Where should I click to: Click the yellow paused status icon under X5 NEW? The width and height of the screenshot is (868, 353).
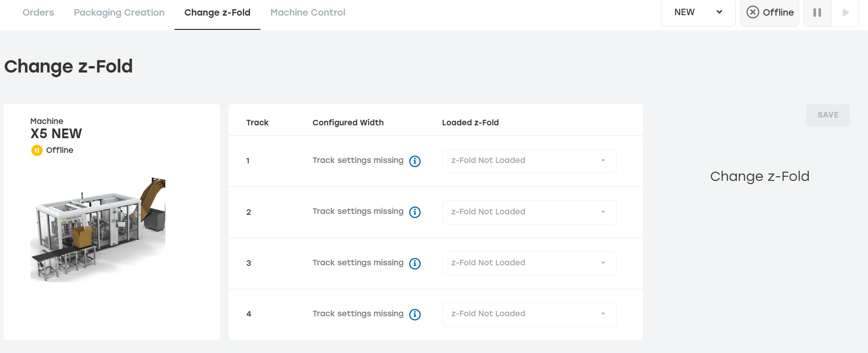tap(37, 150)
